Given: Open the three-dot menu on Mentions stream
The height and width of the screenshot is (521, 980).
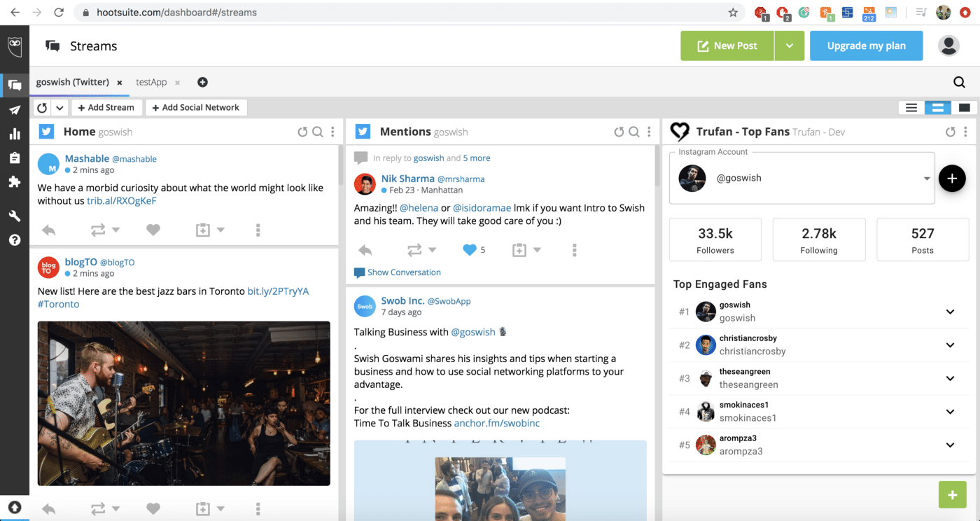Looking at the screenshot, I should coord(647,131).
